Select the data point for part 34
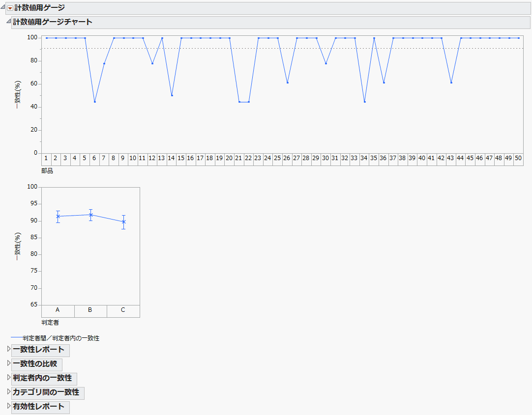532x415 pixels. click(365, 102)
